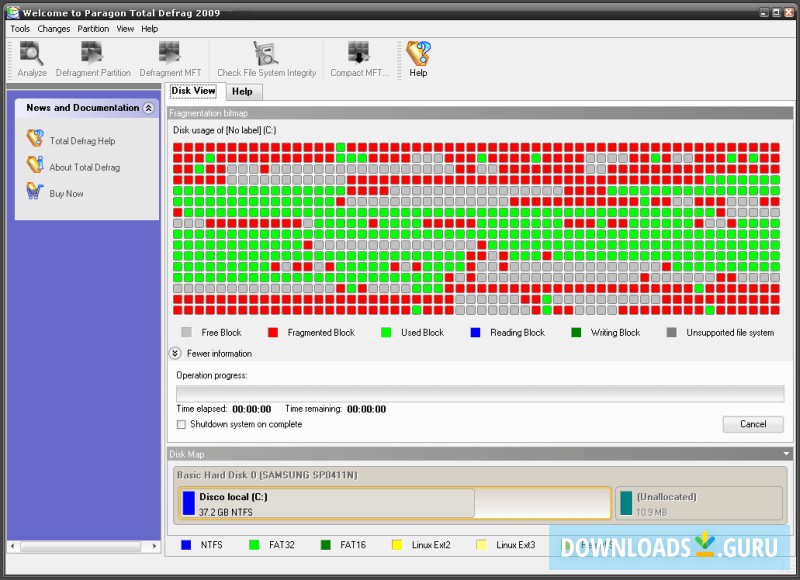800x580 pixels.
Task: Click the teal Unallocated color marker
Action: [626, 503]
